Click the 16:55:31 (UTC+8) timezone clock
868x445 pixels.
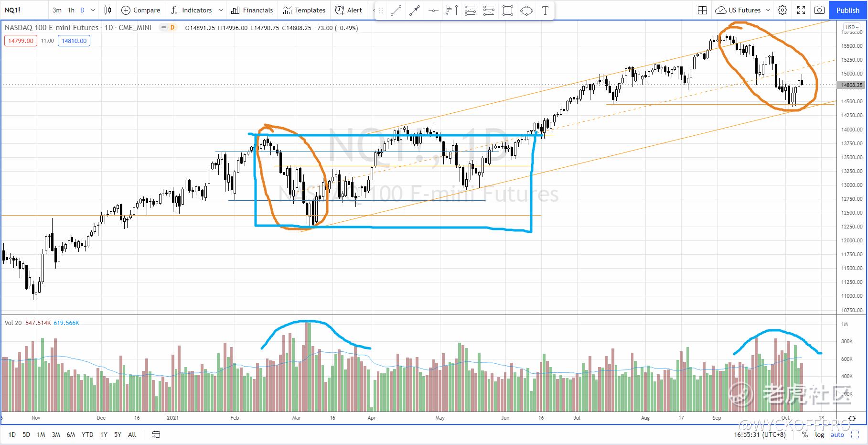pos(760,434)
